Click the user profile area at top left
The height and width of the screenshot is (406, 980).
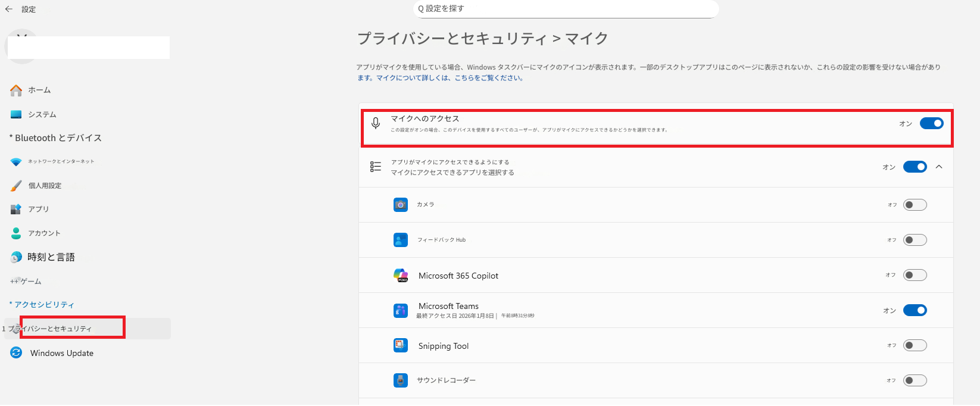(88, 47)
